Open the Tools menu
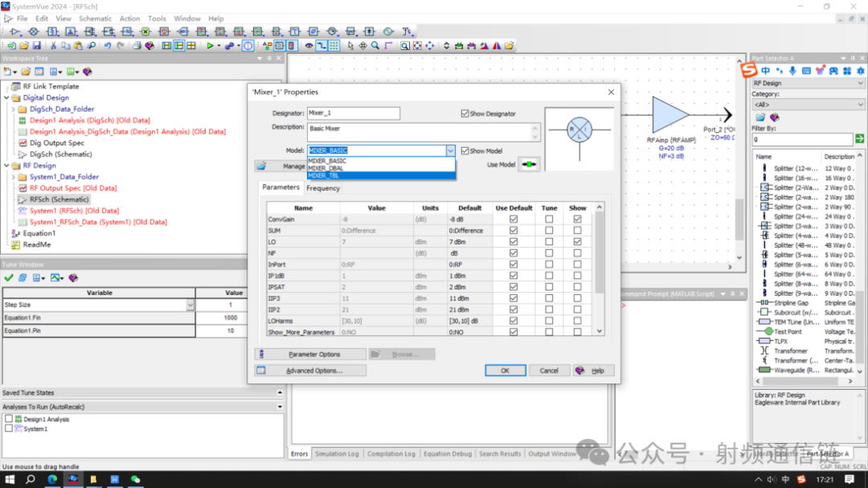Image resolution: width=868 pixels, height=488 pixels. click(x=157, y=18)
